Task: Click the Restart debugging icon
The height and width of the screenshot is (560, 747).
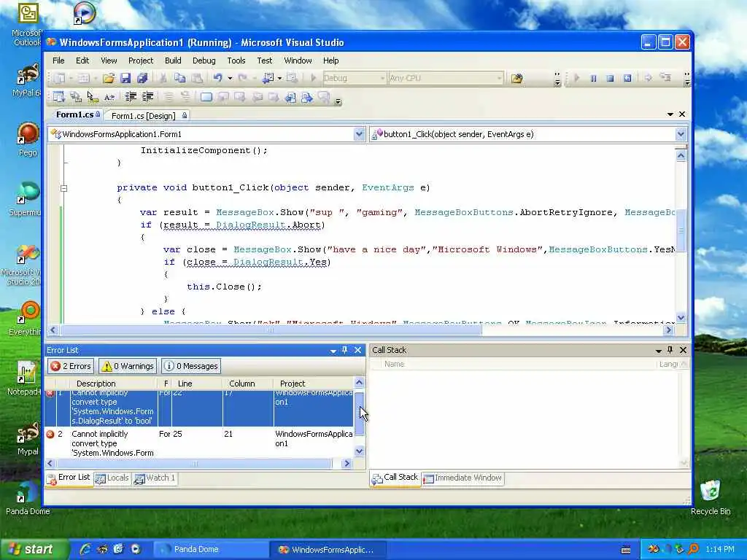Action: [x=627, y=78]
